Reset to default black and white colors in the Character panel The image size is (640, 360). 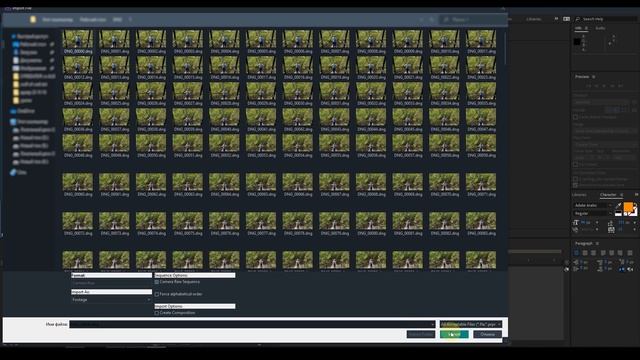(x=618, y=213)
